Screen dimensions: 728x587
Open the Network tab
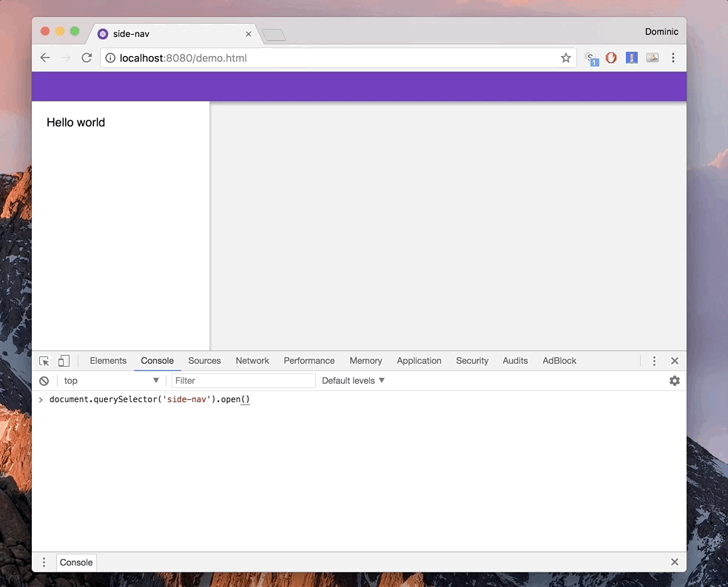(x=252, y=361)
